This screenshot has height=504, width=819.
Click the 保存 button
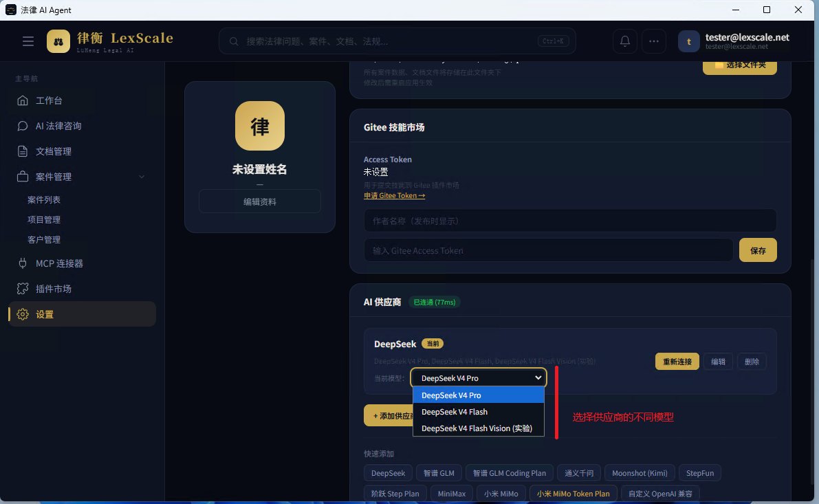pyautogui.click(x=758, y=251)
